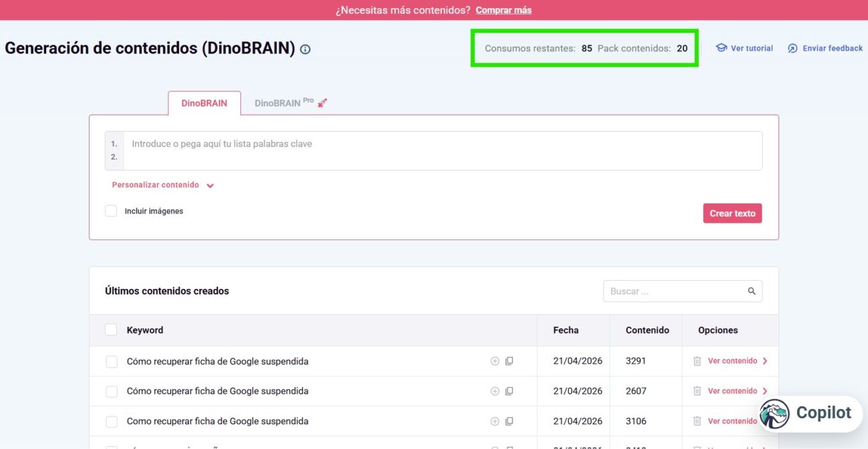Click the unaccented Como recuperar ficha keyword text

click(x=218, y=421)
